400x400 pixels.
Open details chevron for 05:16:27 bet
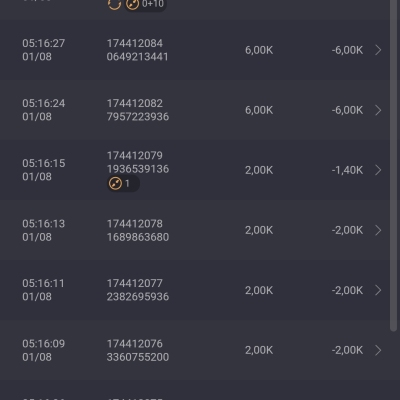tap(378, 50)
